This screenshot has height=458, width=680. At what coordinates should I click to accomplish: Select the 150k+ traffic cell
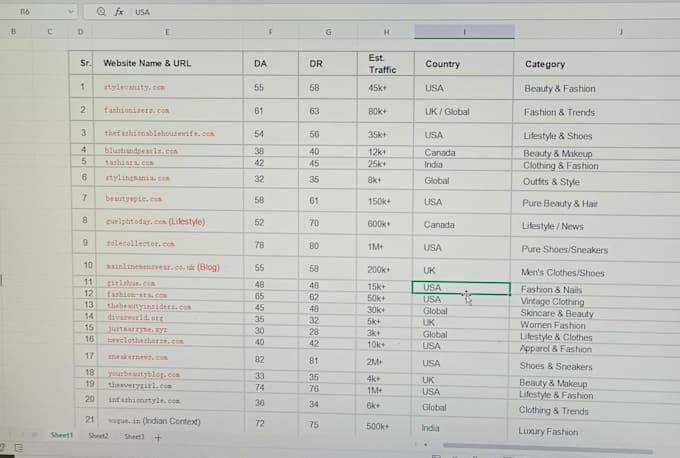[384, 202]
